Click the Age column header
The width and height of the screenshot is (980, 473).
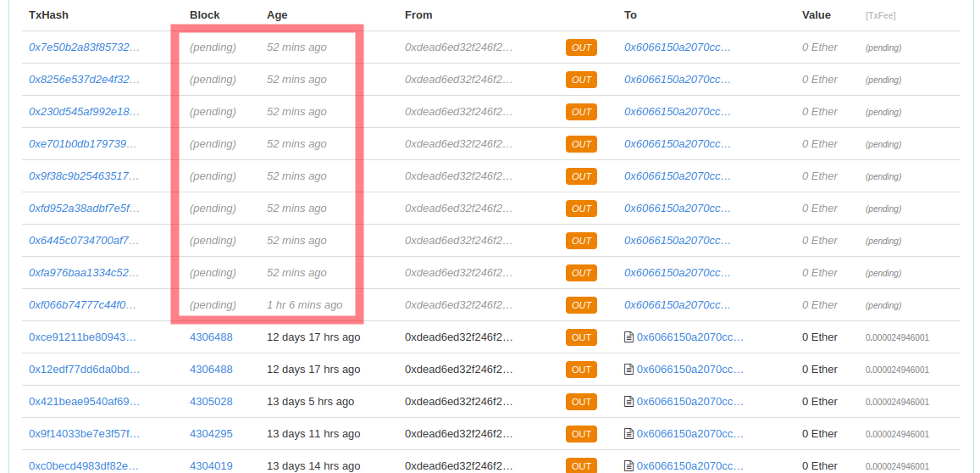(277, 15)
